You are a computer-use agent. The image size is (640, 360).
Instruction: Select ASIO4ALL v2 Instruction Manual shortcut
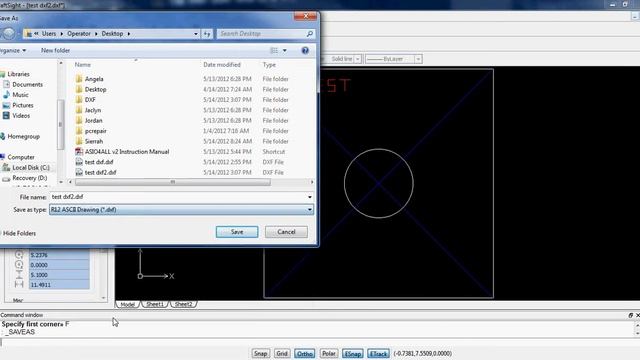pyautogui.click(x=127, y=151)
